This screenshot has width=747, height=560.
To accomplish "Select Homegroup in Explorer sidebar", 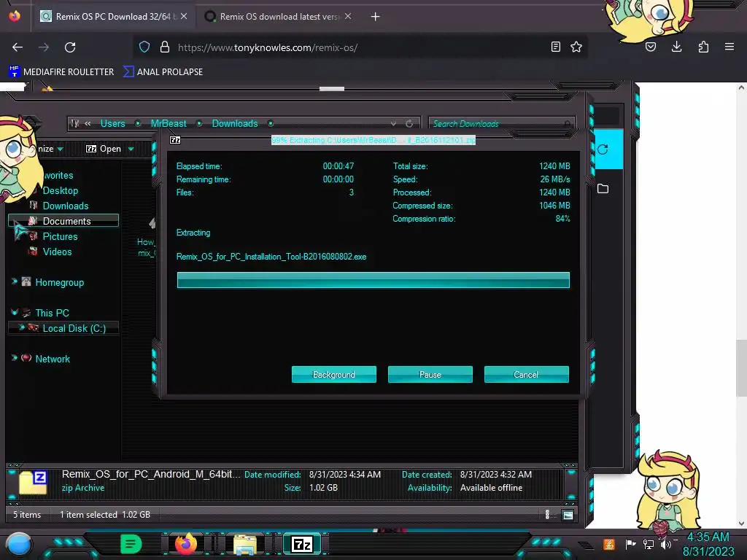I will click(x=59, y=282).
